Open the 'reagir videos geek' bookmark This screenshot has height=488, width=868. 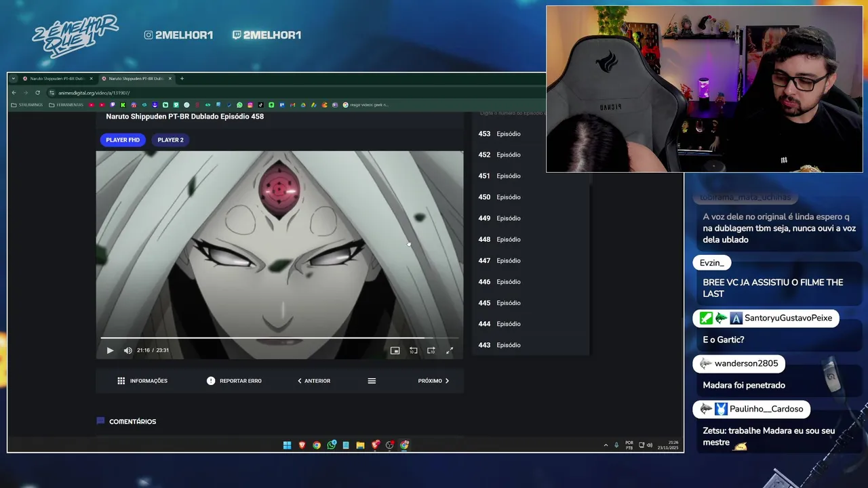point(366,105)
